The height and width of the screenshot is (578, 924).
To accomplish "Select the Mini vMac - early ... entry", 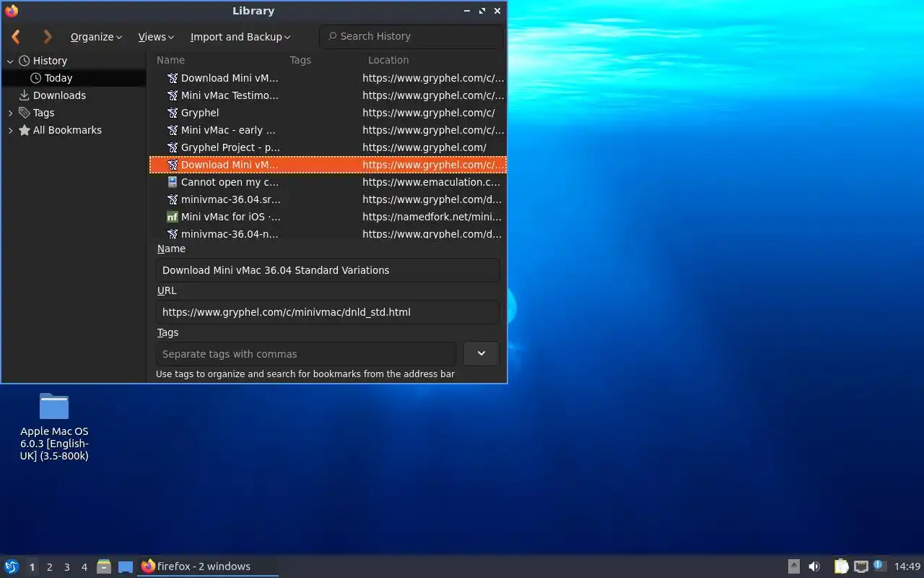I will coord(328,130).
